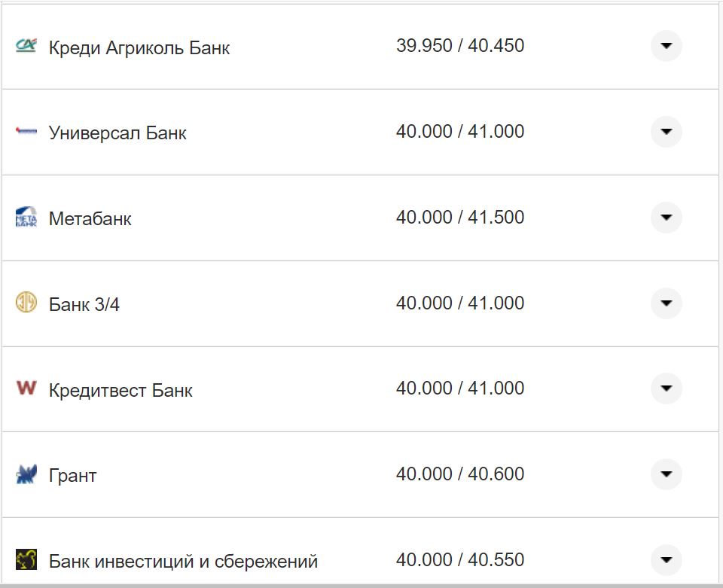Expand the Грант bank row arrow

click(x=666, y=474)
